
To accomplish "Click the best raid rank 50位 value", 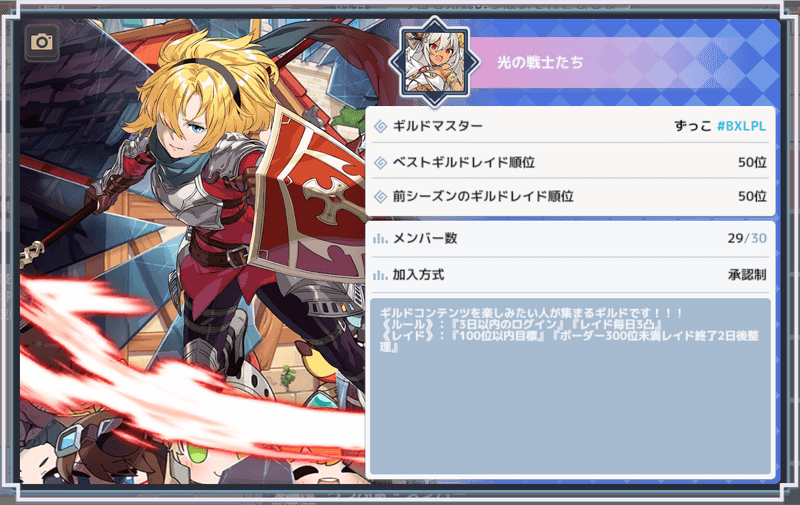I will click(752, 162).
